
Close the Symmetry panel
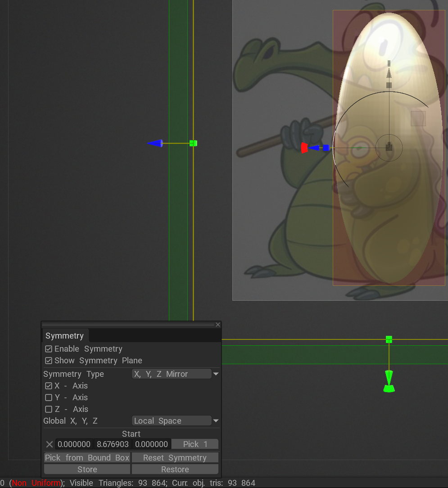[x=218, y=325]
